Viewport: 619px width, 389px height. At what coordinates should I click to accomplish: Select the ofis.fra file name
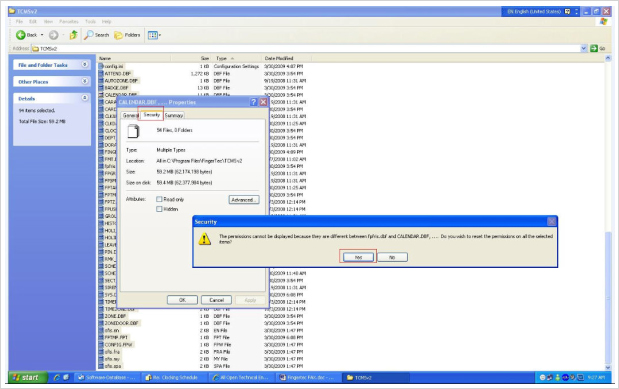(112, 351)
